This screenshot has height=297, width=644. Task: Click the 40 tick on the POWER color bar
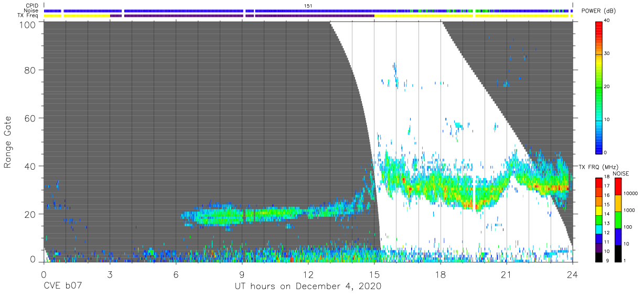(607, 20)
